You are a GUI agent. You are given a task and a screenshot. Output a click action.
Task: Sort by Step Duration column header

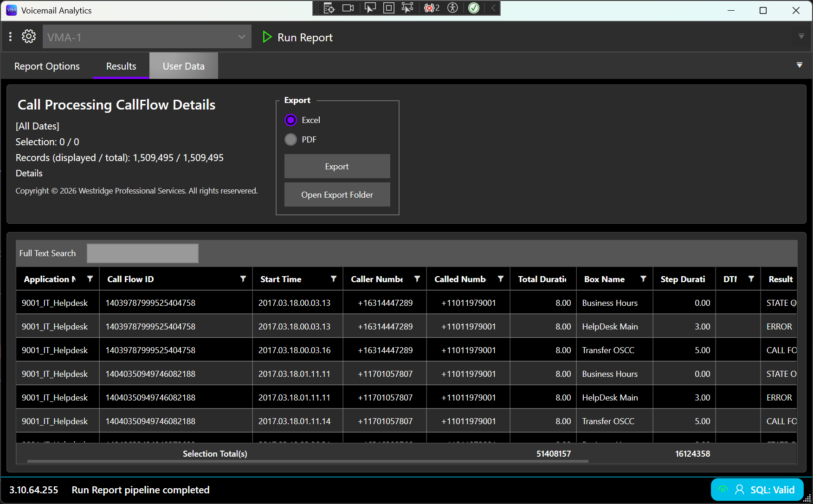684,279
